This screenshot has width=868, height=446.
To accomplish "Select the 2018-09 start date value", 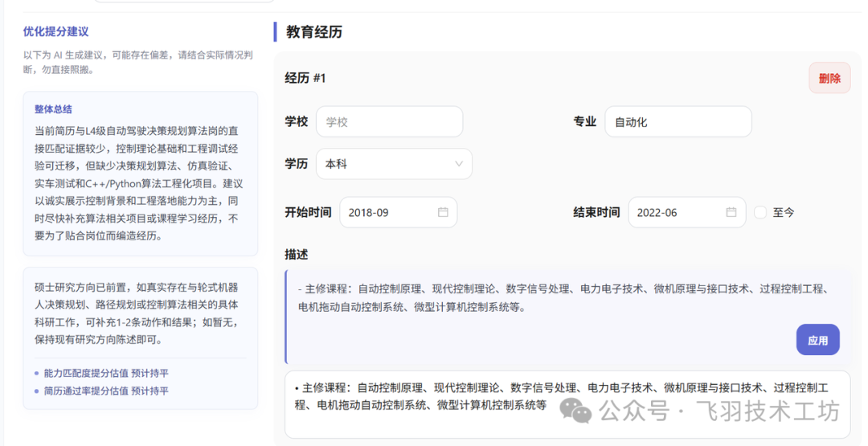I will coord(369,212).
